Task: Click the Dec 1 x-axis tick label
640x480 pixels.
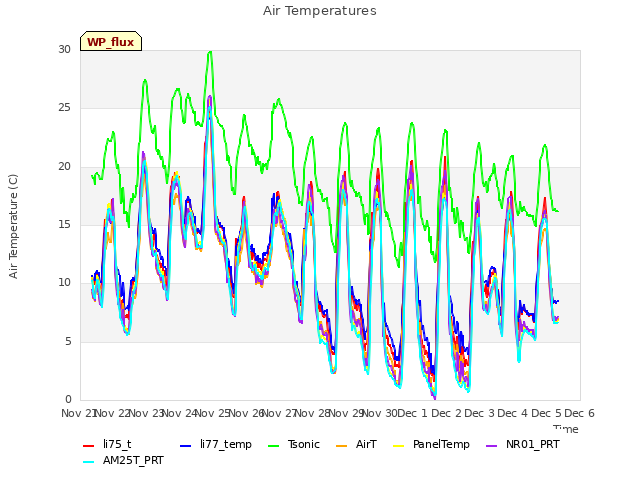Action: (413, 413)
